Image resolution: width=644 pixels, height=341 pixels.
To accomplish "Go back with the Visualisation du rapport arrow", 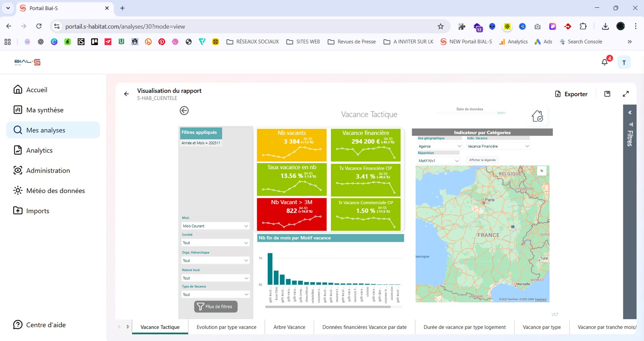I will click(126, 94).
